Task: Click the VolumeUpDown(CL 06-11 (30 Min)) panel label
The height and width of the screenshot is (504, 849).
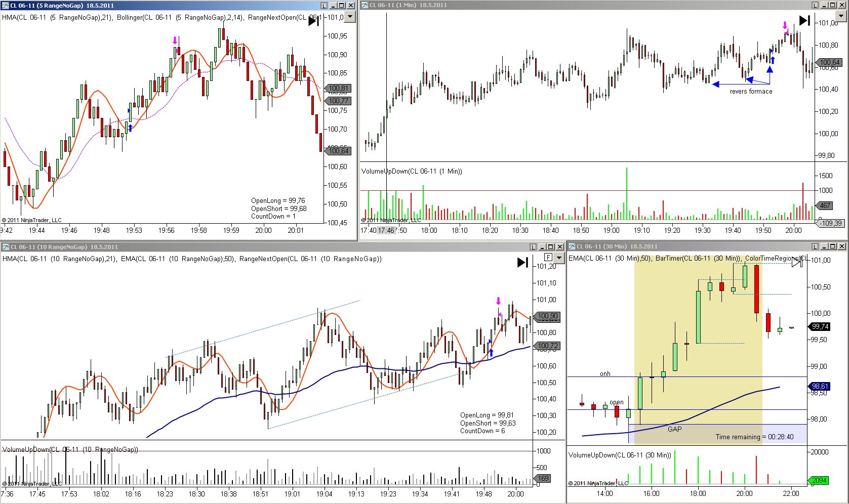Action: pyautogui.click(x=620, y=455)
